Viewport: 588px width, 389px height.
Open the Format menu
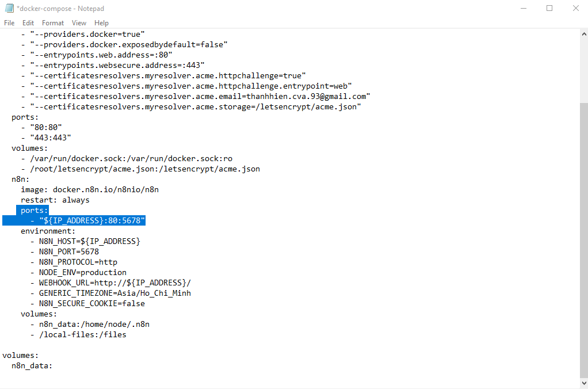(52, 22)
